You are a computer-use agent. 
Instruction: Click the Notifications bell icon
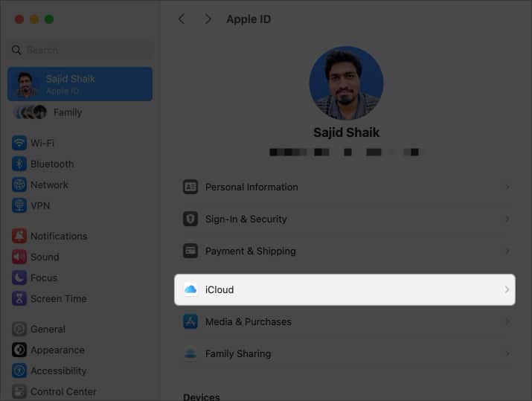[19, 236]
